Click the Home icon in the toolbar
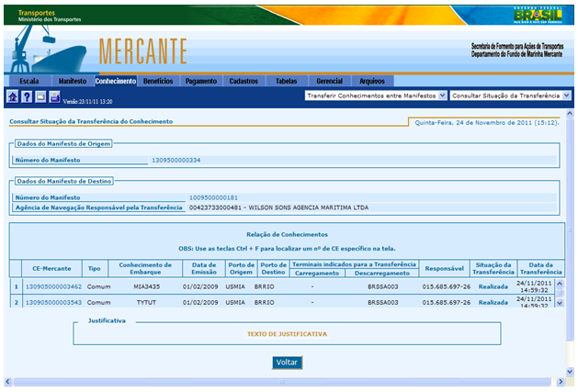Image resolution: width=578 pixels, height=392 pixels. (13, 96)
